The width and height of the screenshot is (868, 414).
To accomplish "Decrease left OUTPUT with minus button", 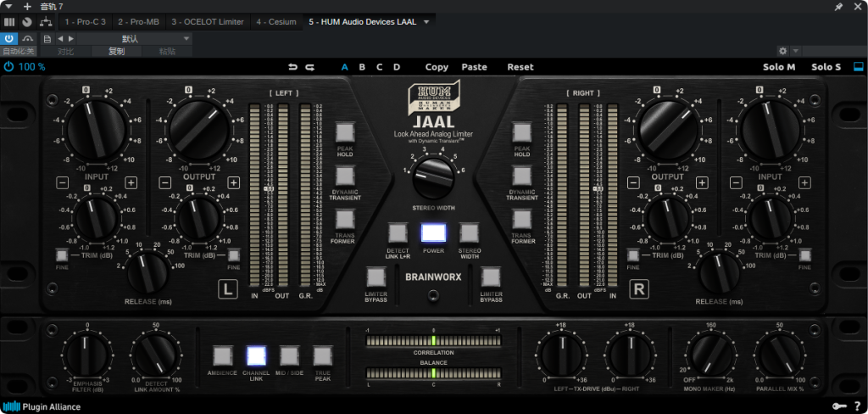I will [x=165, y=182].
